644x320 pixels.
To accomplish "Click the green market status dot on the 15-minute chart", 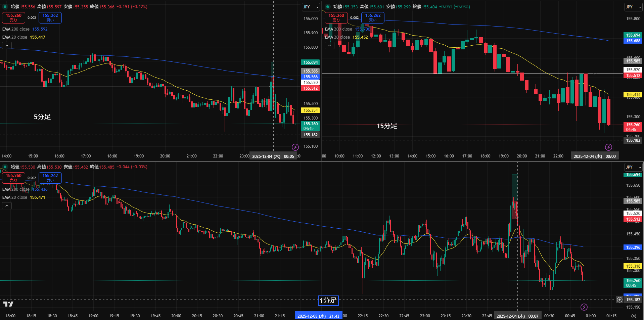I will pyautogui.click(x=328, y=7).
